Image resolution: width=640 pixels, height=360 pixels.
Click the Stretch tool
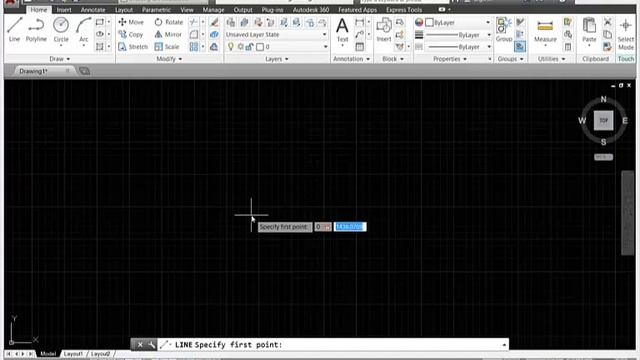(133, 47)
